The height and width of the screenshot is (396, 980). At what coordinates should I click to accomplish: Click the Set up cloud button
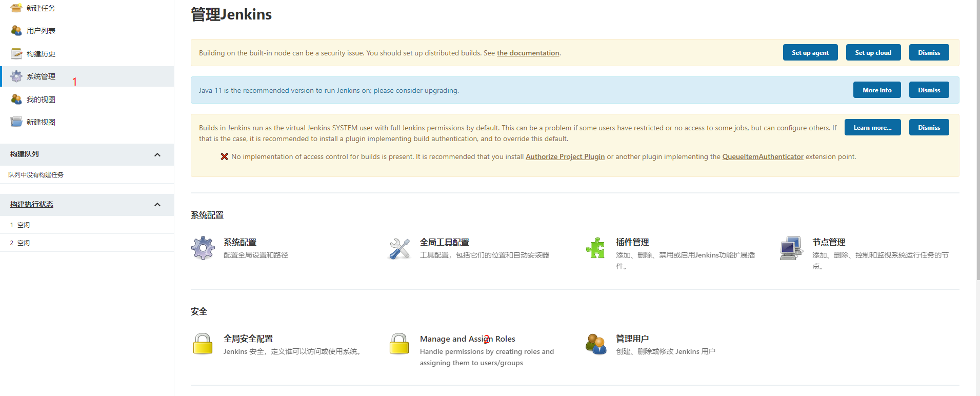pos(873,52)
